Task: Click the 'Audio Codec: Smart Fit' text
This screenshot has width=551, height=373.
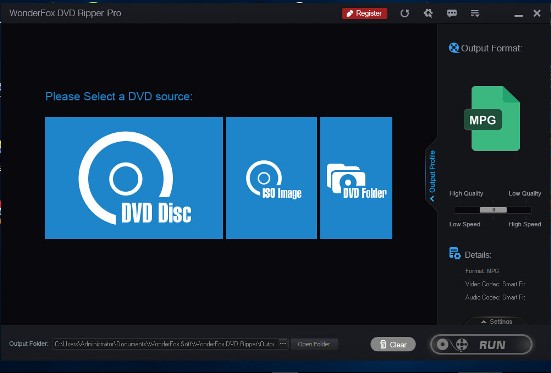Action: [495, 297]
